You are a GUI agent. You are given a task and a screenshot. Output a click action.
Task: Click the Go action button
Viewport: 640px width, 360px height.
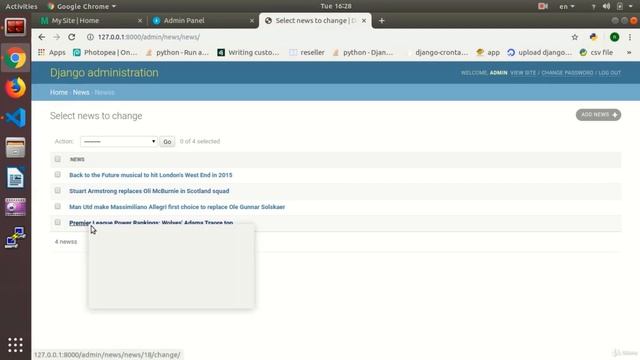click(167, 142)
